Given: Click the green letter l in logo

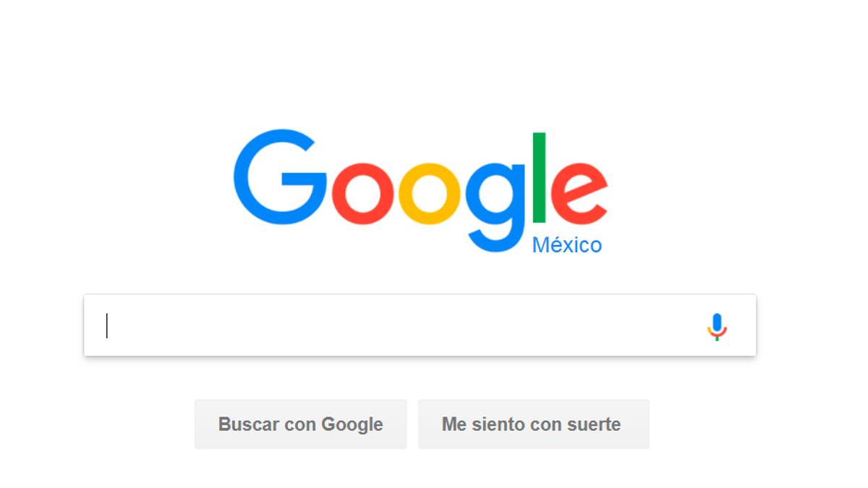Looking at the screenshot, I should (x=540, y=178).
